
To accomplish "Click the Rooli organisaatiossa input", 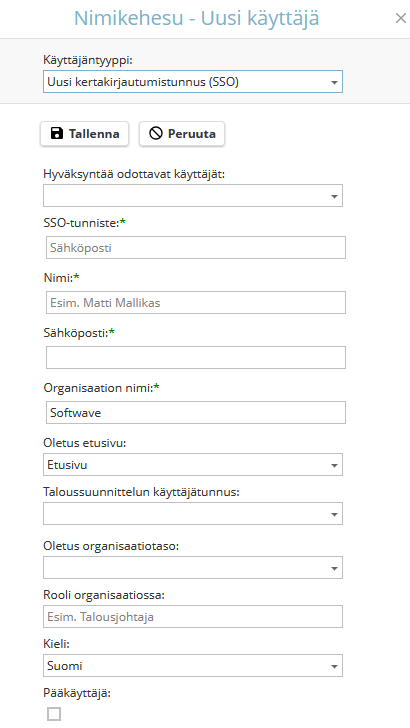I will click(193, 617).
